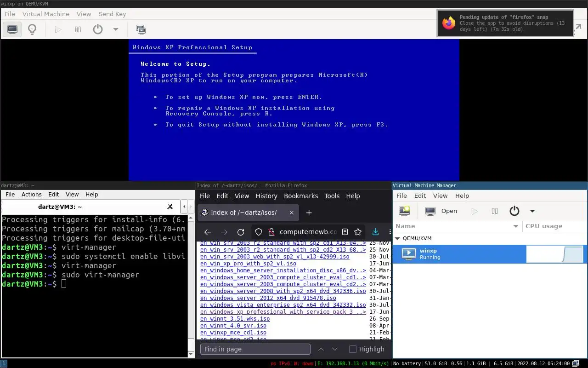Open Actions menu in terminal
This screenshot has width=588, height=368.
[x=32, y=195]
